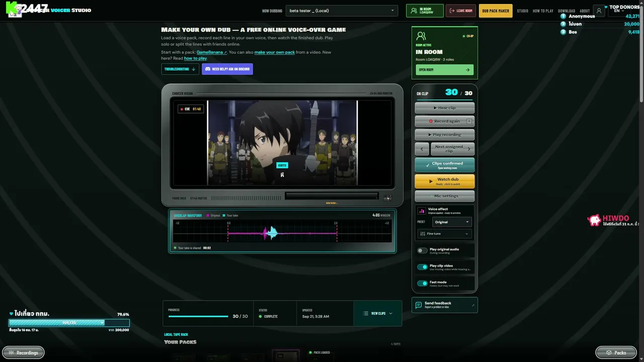The width and height of the screenshot is (644, 362).
Task: Click the Watch dub button
Action: tap(444, 181)
